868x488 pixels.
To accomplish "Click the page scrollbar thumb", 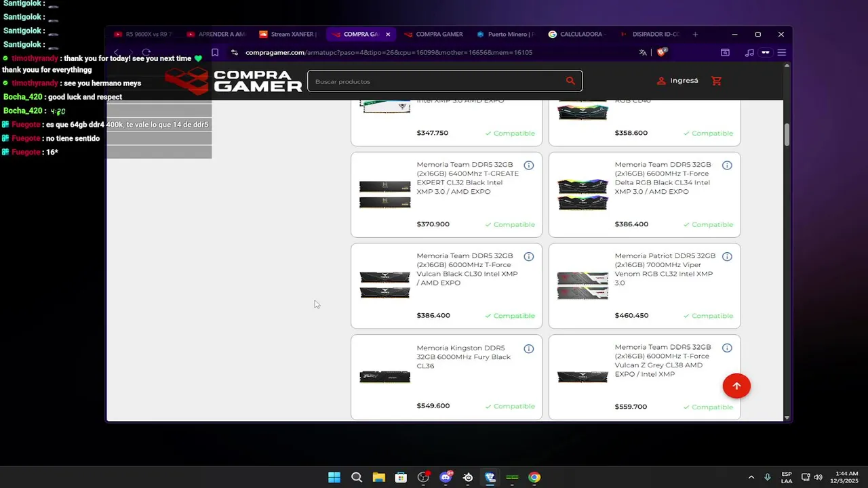I will coord(787,134).
